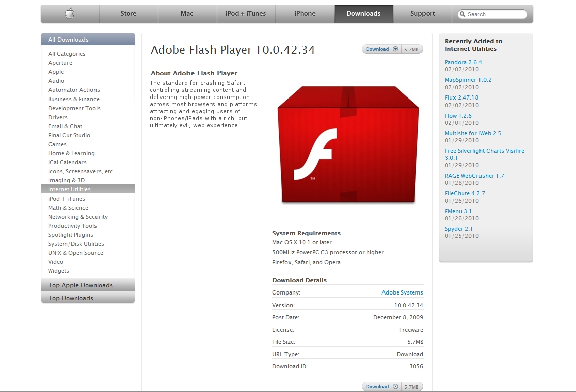This screenshot has height=392, width=576.
Task: Open the Adobe Systems company link
Action: click(x=402, y=292)
